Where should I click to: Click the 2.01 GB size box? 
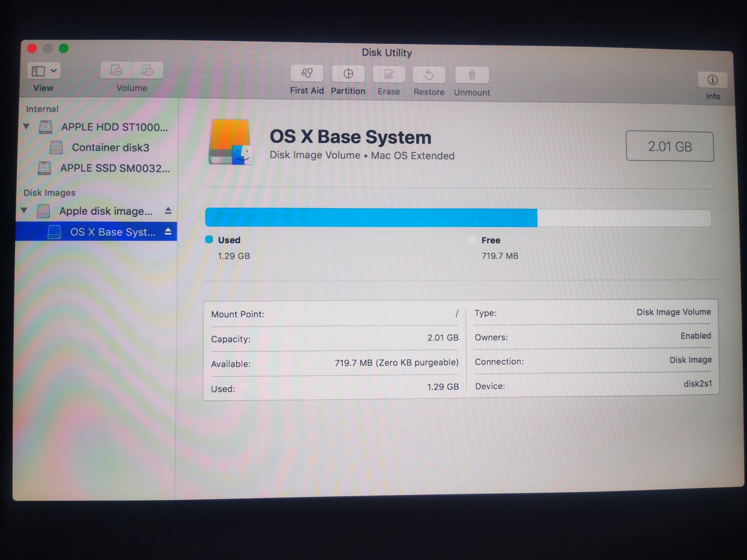[670, 146]
